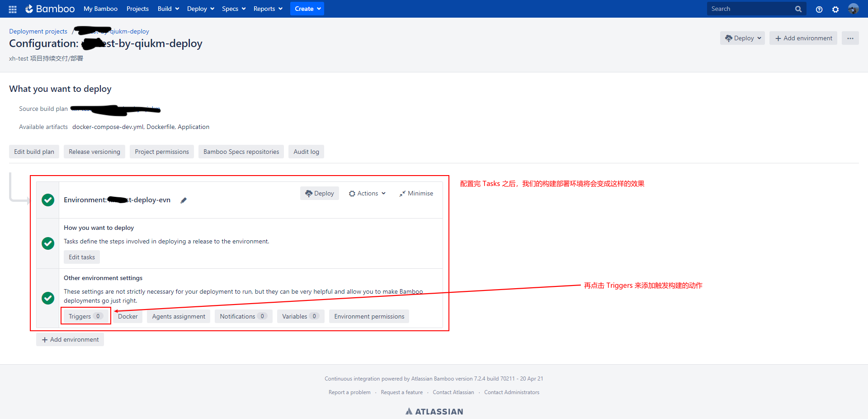Open the Projects menu item

coord(137,9)
